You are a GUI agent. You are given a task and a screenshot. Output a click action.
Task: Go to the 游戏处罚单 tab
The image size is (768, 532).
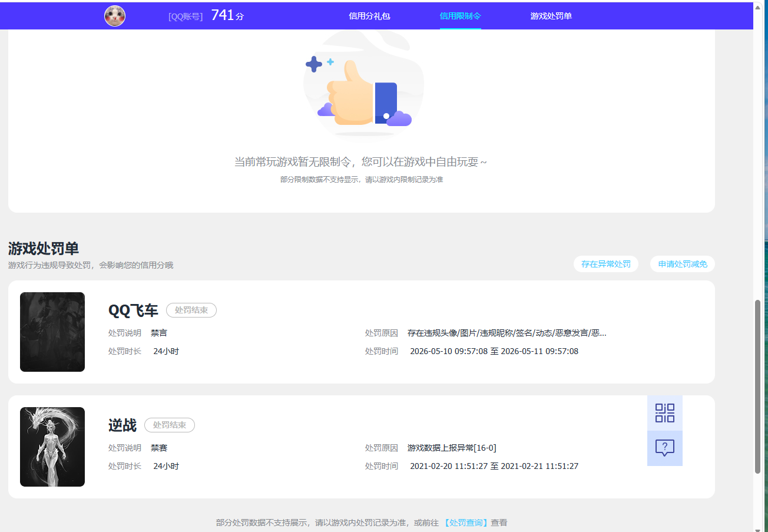pyautogui.click(x=551, y=16)
